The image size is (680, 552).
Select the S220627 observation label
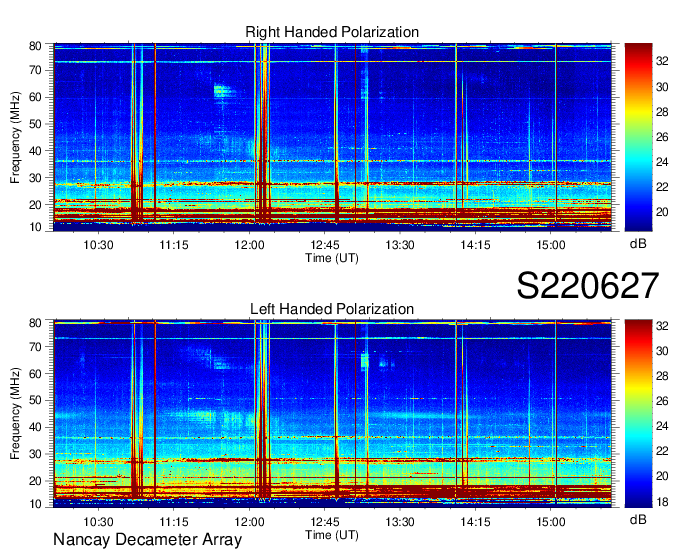(588, 286)
